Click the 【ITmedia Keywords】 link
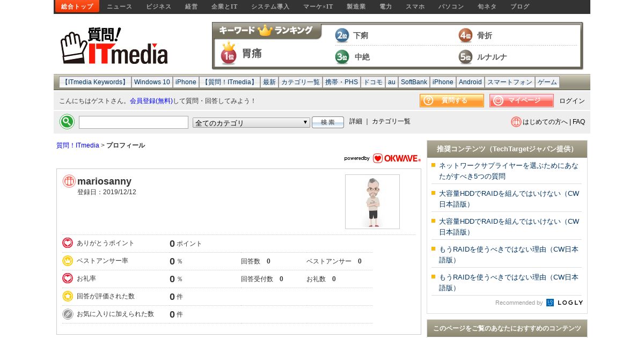Viewport: 644px width, 338px height. pos(96,82)
